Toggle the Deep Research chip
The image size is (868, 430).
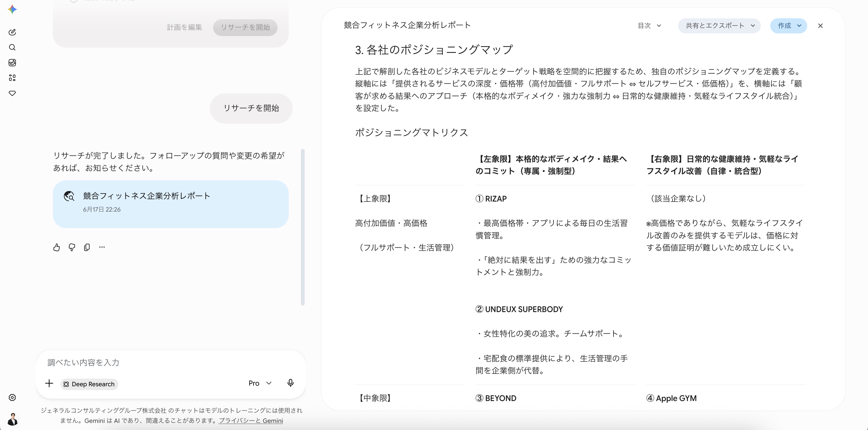[89, 384]
